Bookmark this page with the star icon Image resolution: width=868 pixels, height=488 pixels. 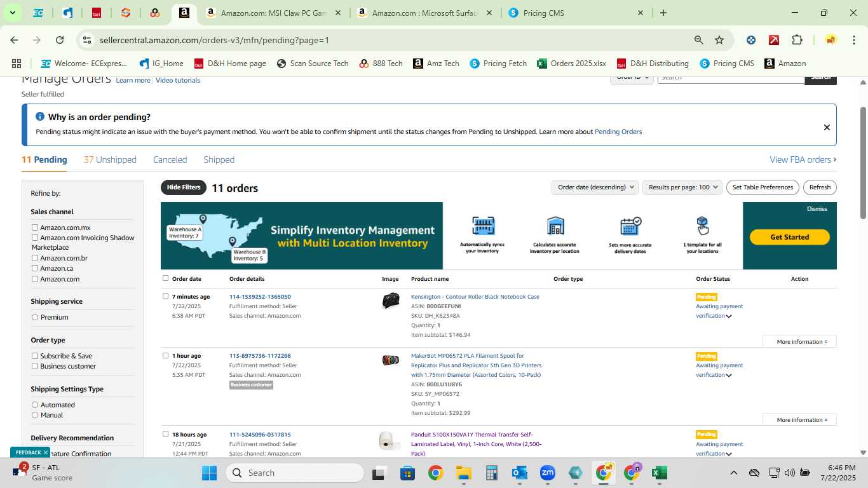[x=719, y=40]
